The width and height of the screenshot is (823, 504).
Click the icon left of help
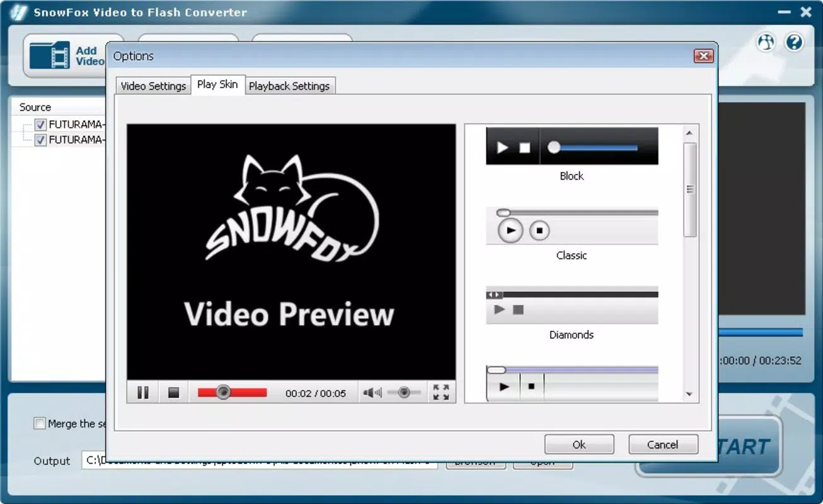[766, 42]
